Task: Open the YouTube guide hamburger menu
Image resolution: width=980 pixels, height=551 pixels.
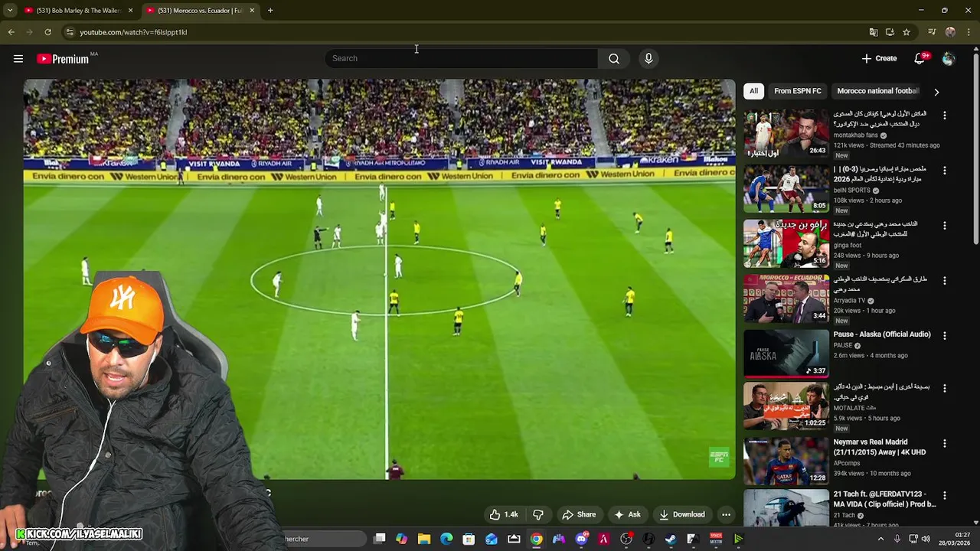Action: (18, 59)
